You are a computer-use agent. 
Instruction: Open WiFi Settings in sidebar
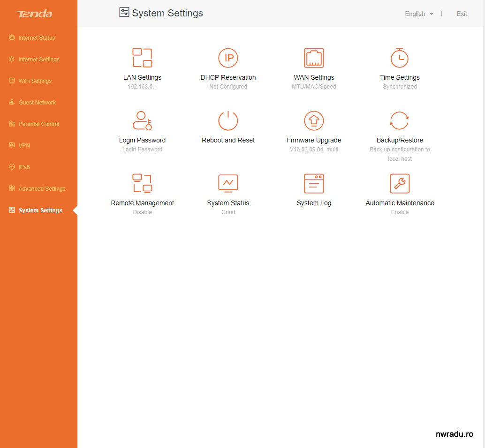[x=35, y=81]
